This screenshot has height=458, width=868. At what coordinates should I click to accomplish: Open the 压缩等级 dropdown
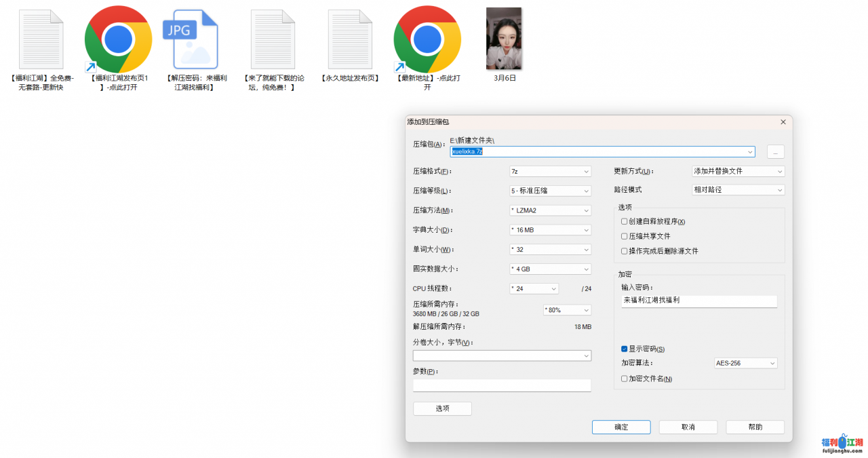click(x=550, y=191)
